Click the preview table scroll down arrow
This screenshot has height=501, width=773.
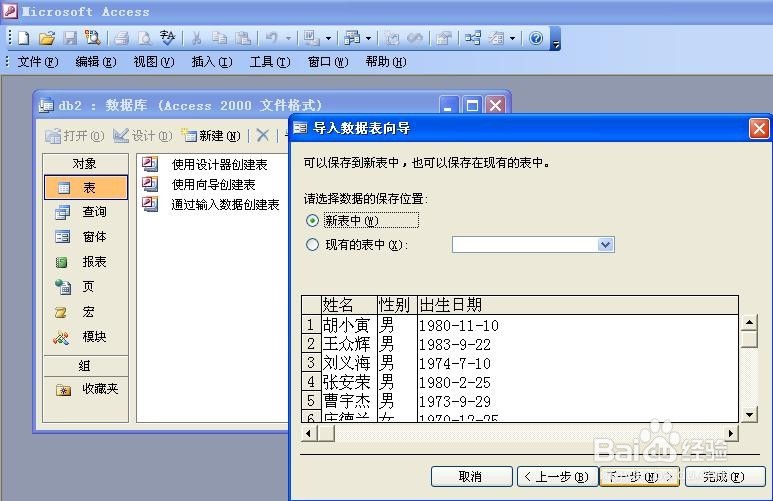point(749,414)
